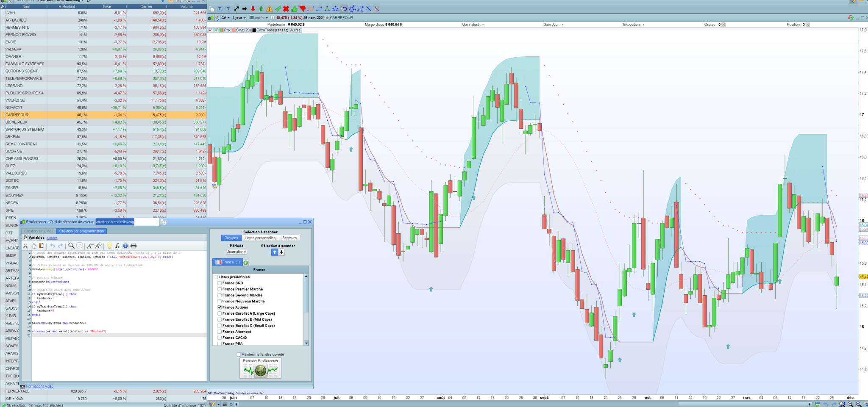Click the Autres indicator button
This screenshot has height=407, width=868.
(295, 30)
